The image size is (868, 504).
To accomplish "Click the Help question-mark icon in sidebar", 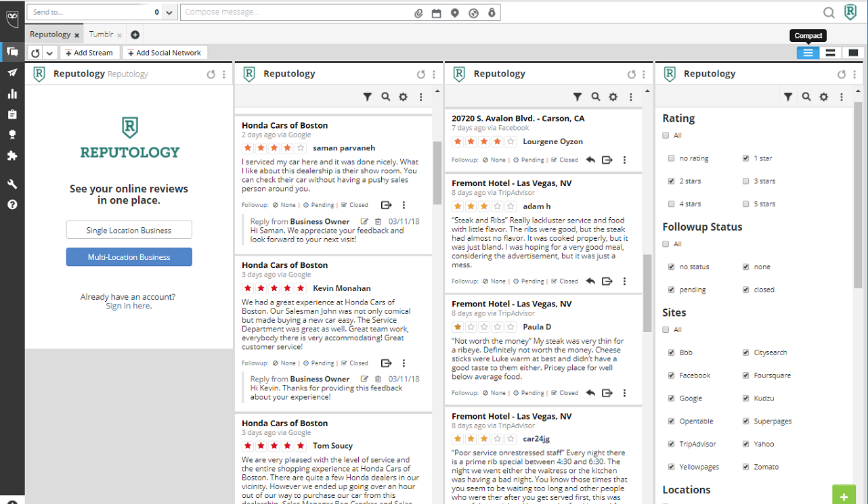I will (x=12, y=204).
